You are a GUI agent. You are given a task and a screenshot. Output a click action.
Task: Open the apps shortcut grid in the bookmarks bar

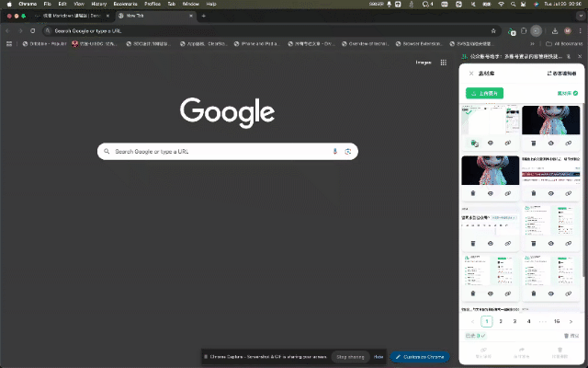coord(9,44)
